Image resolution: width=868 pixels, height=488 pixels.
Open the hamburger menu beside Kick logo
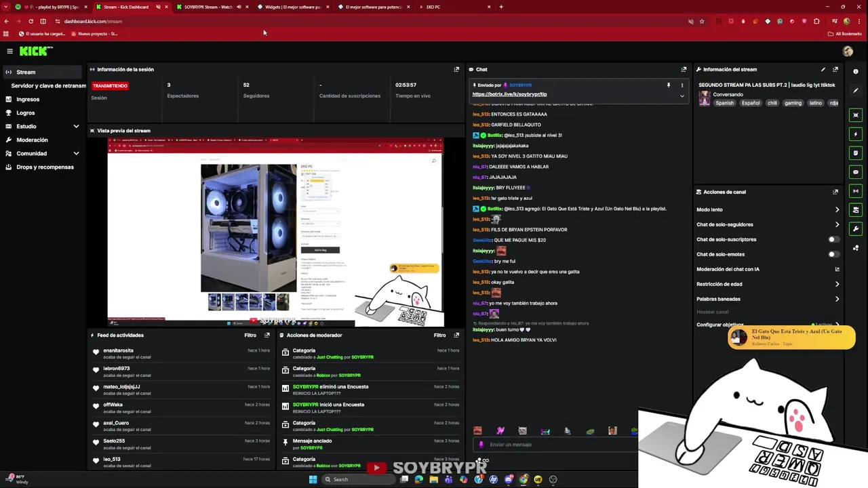[9, 51]
